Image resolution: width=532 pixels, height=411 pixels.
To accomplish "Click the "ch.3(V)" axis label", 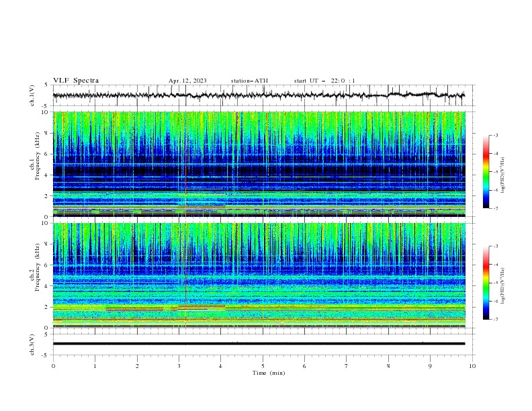I will pos(32,345).
